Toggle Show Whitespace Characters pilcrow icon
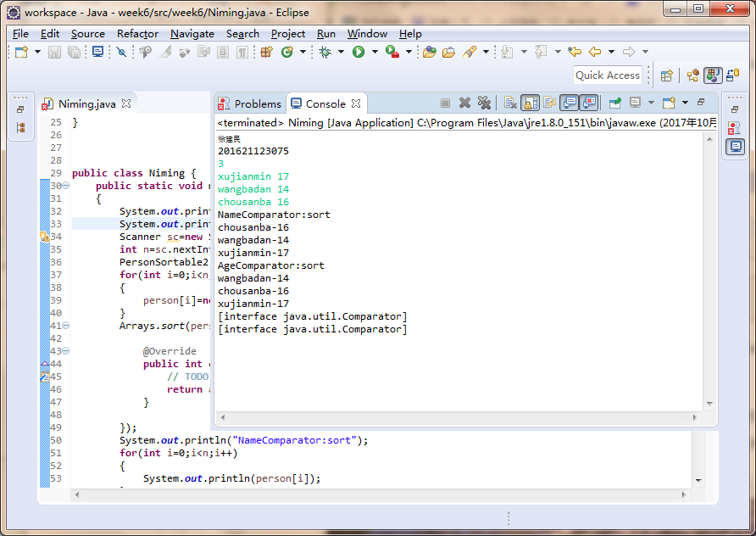The width and height of the screenshot is (756, 536). click(x=242, y=52)
